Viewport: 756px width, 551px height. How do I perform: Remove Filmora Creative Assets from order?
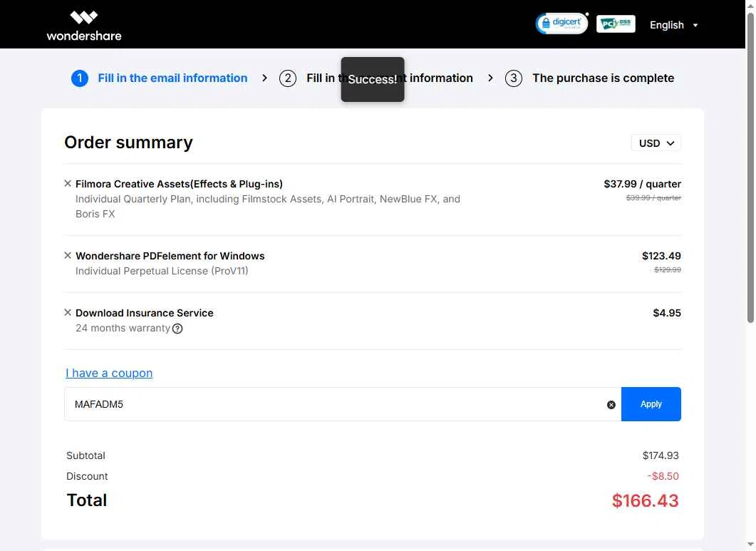coord(68,183)
